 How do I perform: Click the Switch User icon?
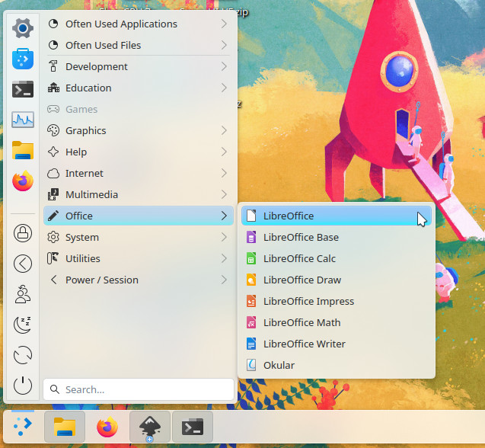pyautogui.click(x=23, y=294)
